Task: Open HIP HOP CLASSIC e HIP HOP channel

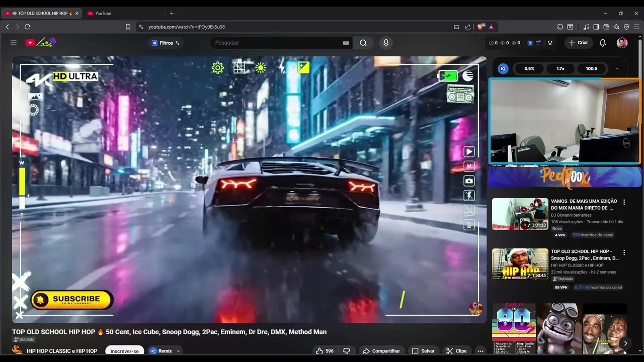Action: click(62, 351)
